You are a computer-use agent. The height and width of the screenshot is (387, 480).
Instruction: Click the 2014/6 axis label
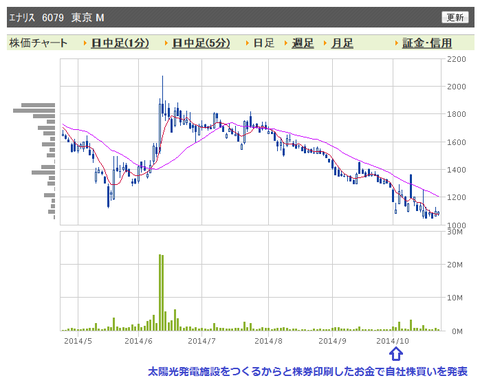(138, 341)
